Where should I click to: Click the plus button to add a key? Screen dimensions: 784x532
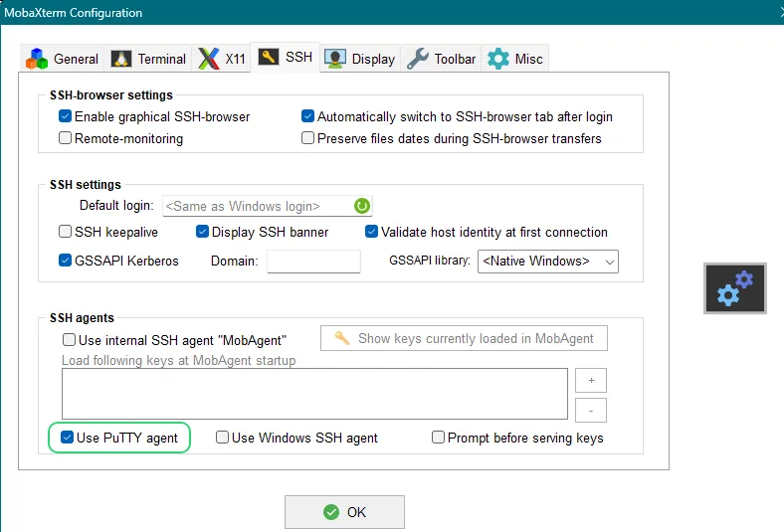(x=590, y=380)
